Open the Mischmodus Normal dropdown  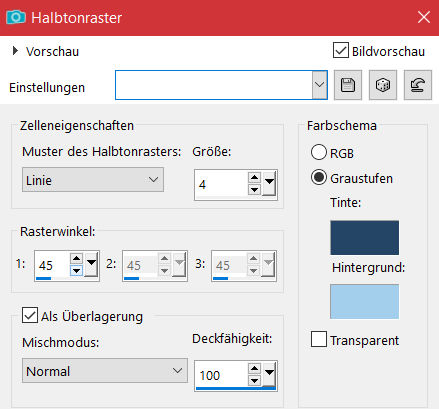click(x=105, y=371)
